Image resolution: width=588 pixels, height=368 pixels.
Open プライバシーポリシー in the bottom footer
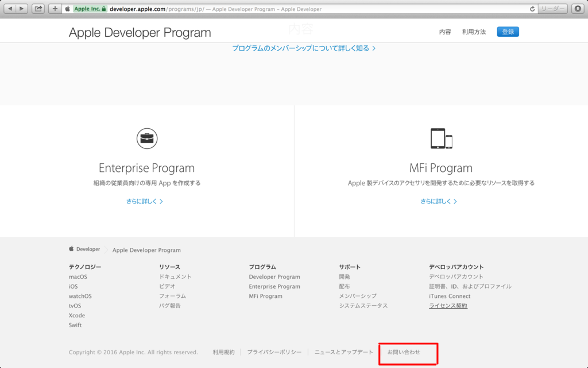click(274, 352)
